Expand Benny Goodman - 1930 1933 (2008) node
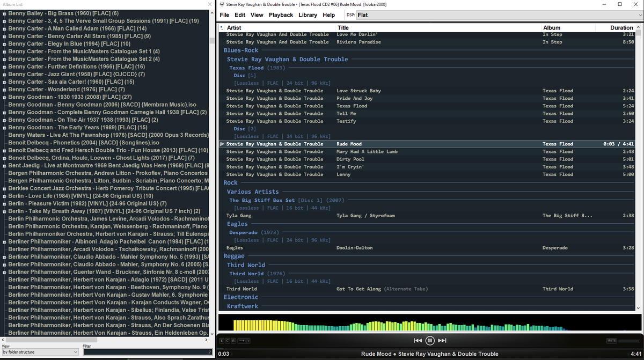The height and width of the screenshot is (360, 644). click(4, 97)
